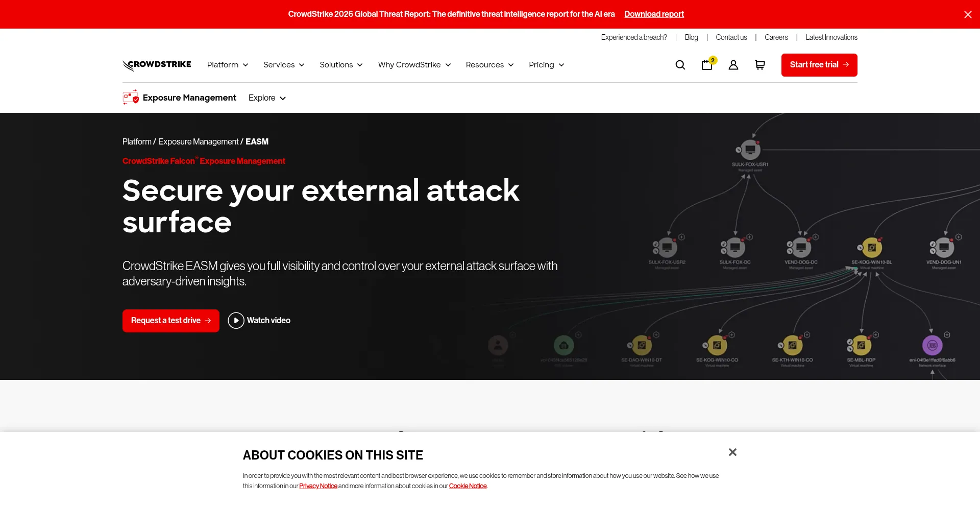The height and width of the screenshot is (507, 980).
Task: Open the notifications icon with badge 2
Action: (708, 64)
